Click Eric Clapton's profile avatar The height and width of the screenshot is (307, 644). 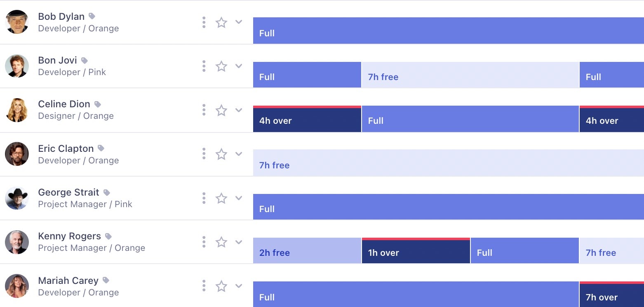point(17,153)
